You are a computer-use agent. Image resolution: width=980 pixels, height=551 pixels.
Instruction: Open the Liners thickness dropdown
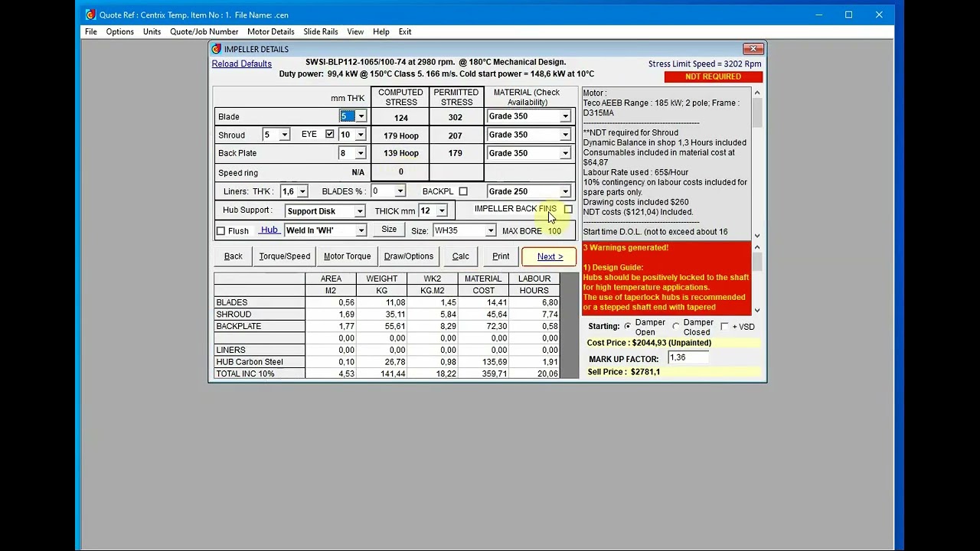coord(302,191)
